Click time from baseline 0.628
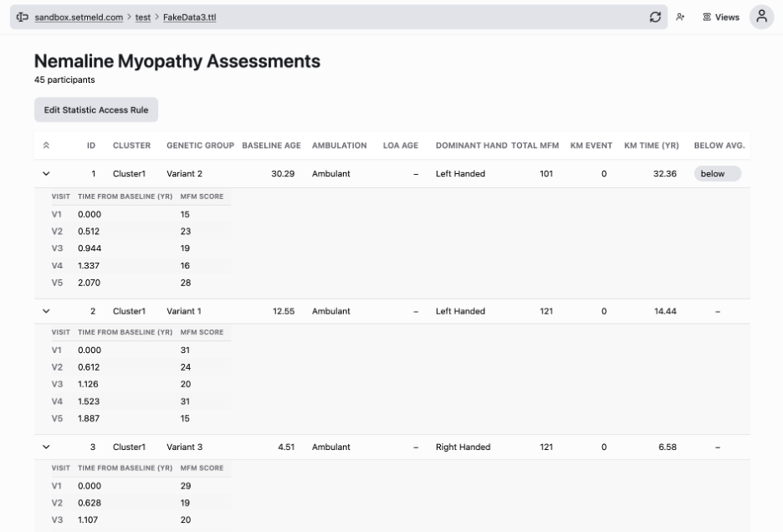The image size is (783, 532). 90,503
